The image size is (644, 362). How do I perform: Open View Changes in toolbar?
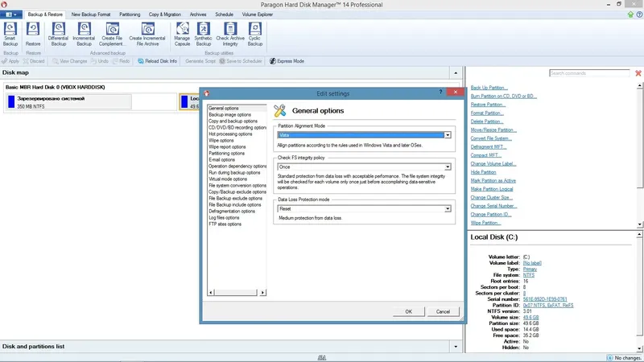[69, 61]
